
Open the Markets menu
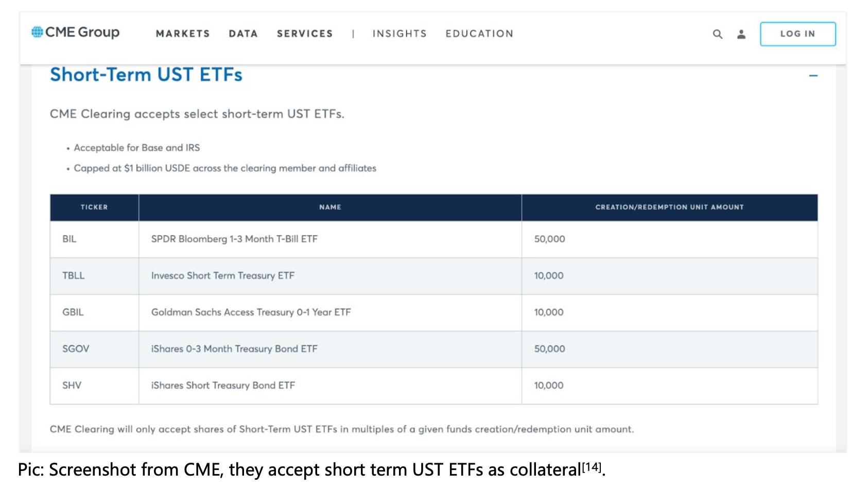183,33
